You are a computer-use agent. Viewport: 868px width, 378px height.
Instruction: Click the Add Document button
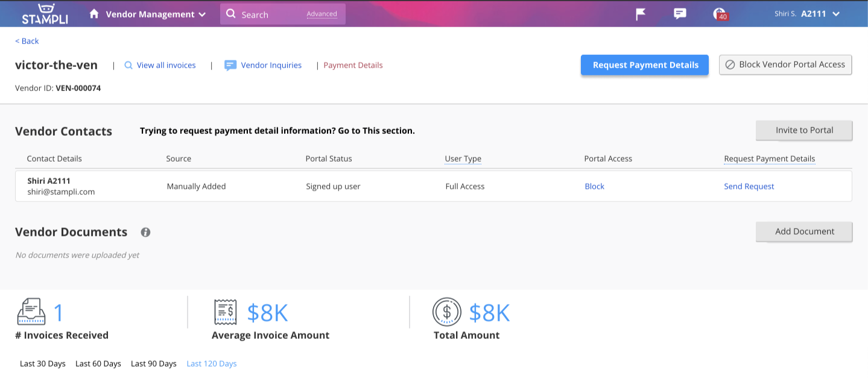804,232
